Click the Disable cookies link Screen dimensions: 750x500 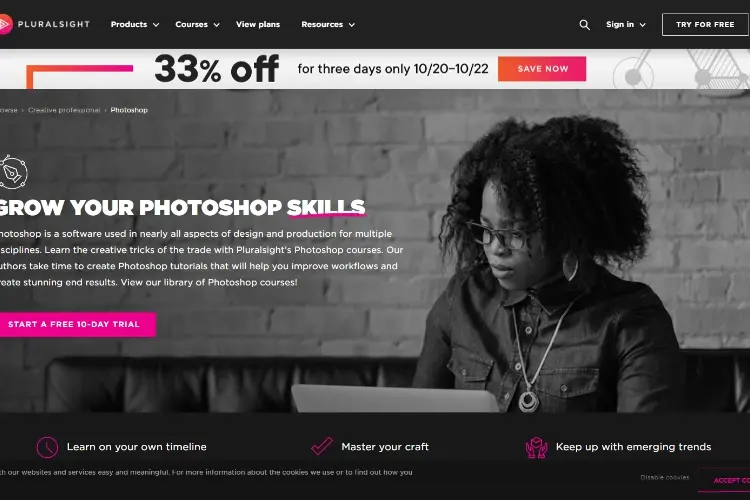tap(665, 478)
